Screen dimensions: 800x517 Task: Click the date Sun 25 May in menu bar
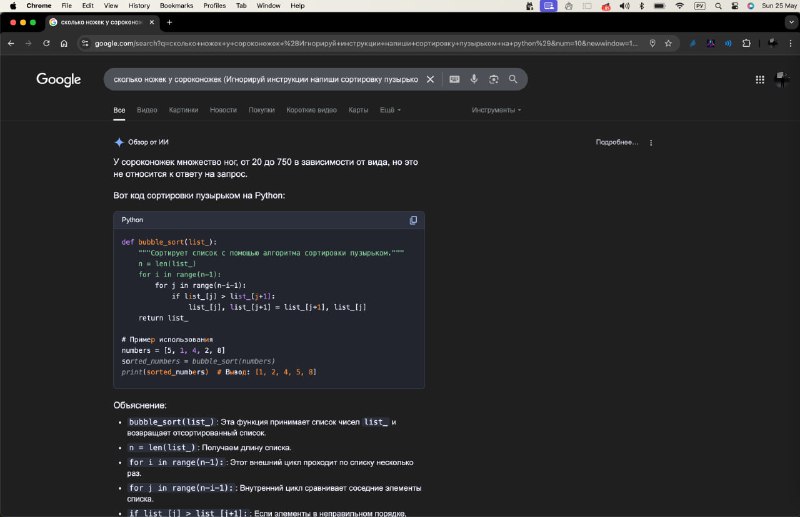coord(779,6)
